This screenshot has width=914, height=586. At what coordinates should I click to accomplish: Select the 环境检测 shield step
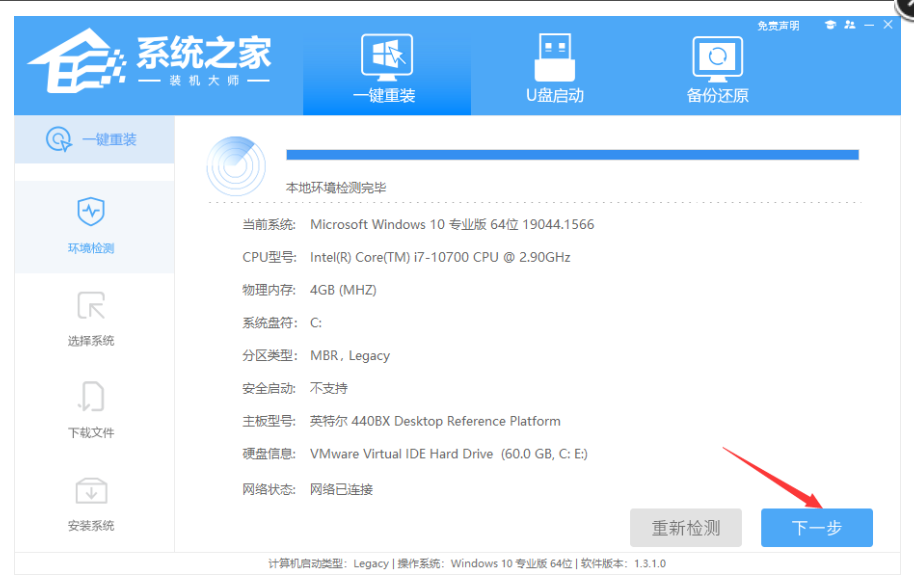click(91, 226)
